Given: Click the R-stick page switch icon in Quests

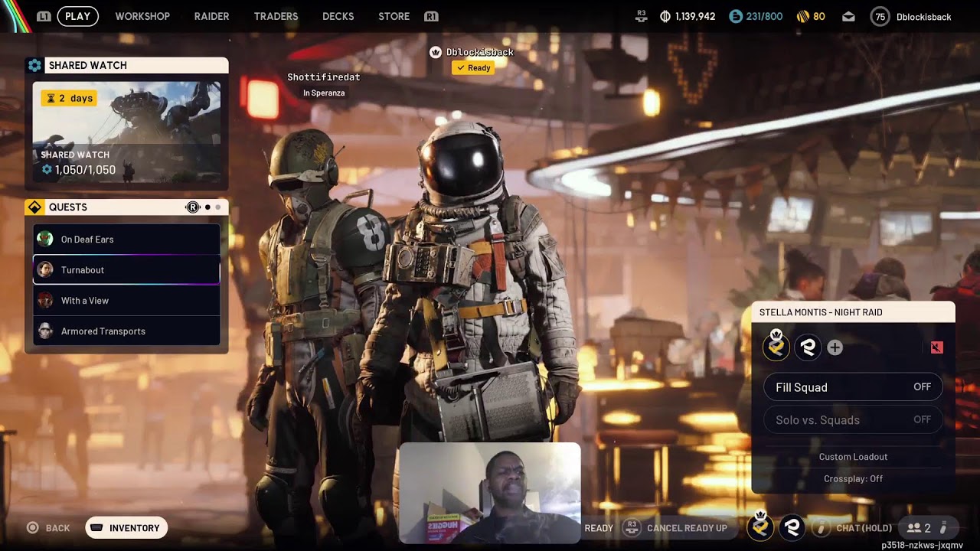Looking at the screenshot, I should point(193,207).
